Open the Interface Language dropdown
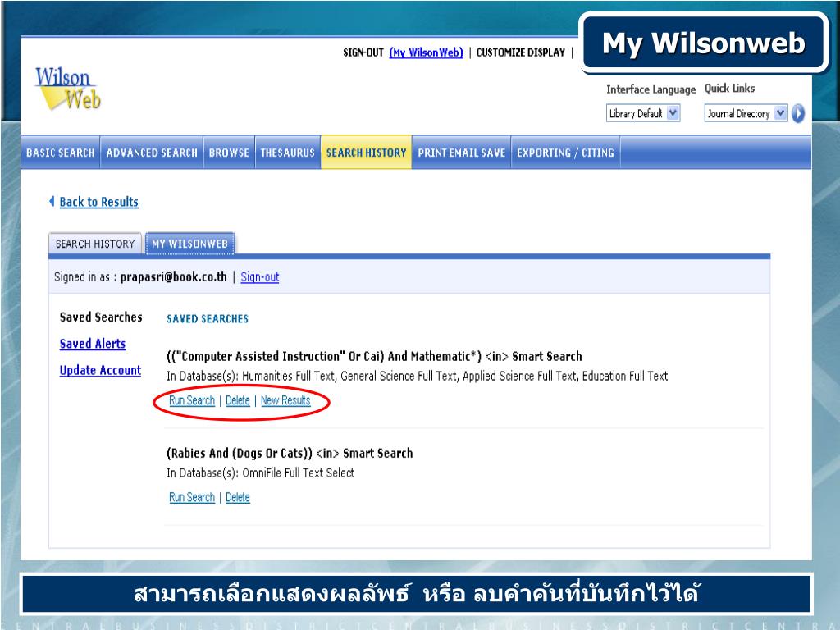840x630 pixels. coord(643,113)
